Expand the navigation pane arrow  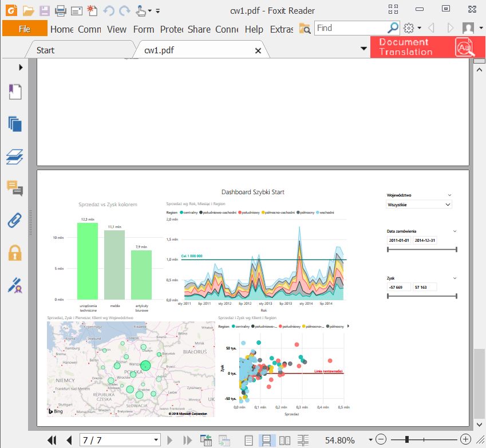point(21,67)
